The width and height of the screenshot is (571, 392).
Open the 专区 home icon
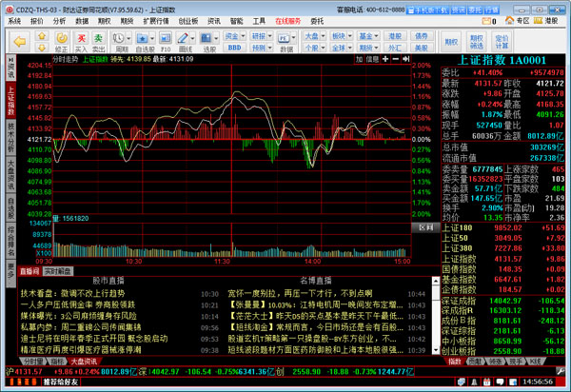(509, 20)
